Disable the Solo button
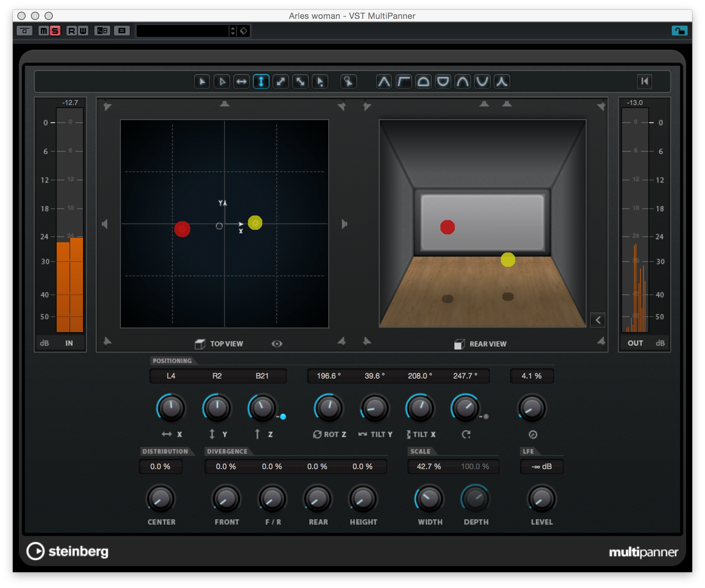 pyautogui.click(x=55, y=31)
